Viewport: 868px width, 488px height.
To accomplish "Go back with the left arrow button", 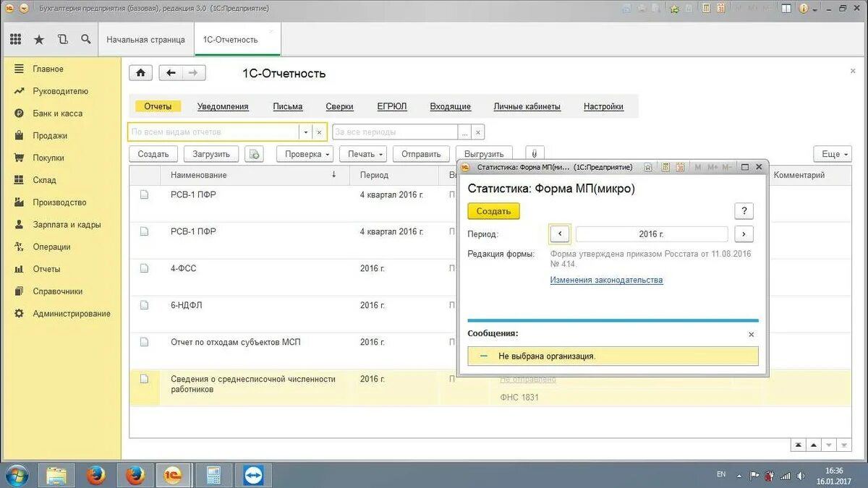I will [x=171, y=73].
